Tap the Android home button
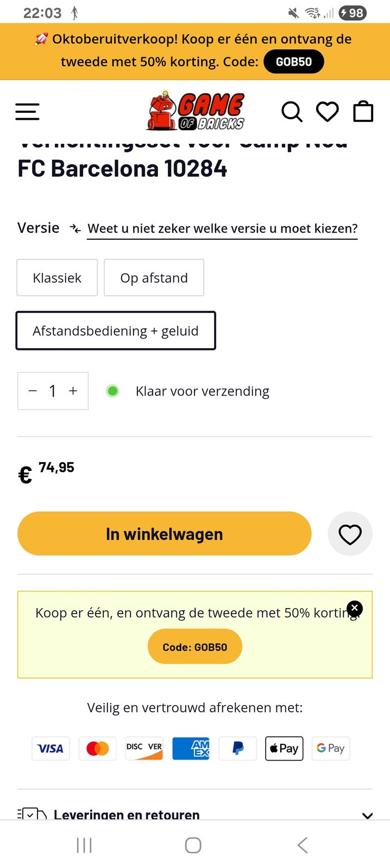This screenshot has height=868, width=390. (x=193, y=845)
